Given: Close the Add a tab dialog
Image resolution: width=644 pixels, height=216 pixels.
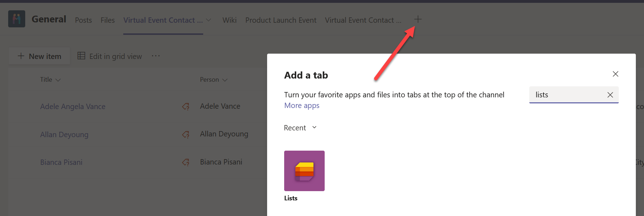Looking at the screenshot, I should [616, 74].
